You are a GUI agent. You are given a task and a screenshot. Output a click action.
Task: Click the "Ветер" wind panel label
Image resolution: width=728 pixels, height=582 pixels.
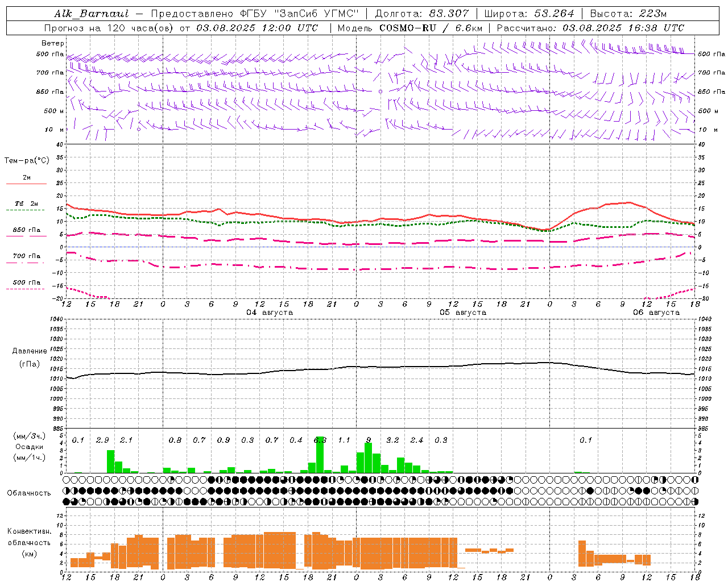tap(53, 43)
